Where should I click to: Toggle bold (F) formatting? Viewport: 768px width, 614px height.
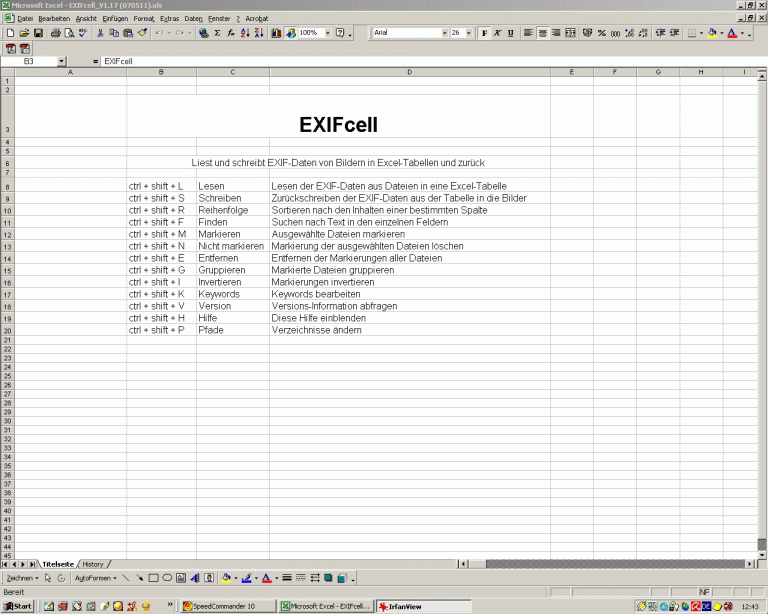484,33
